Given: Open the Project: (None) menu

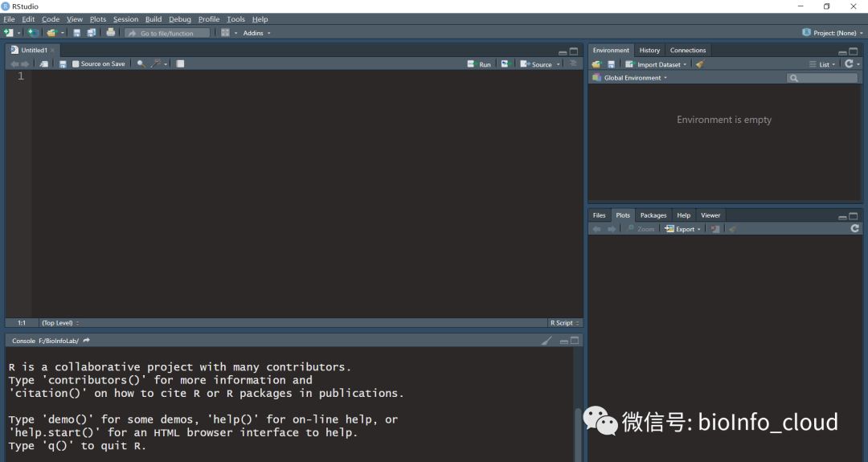Looking at the screenshot, I should [833, 33].
